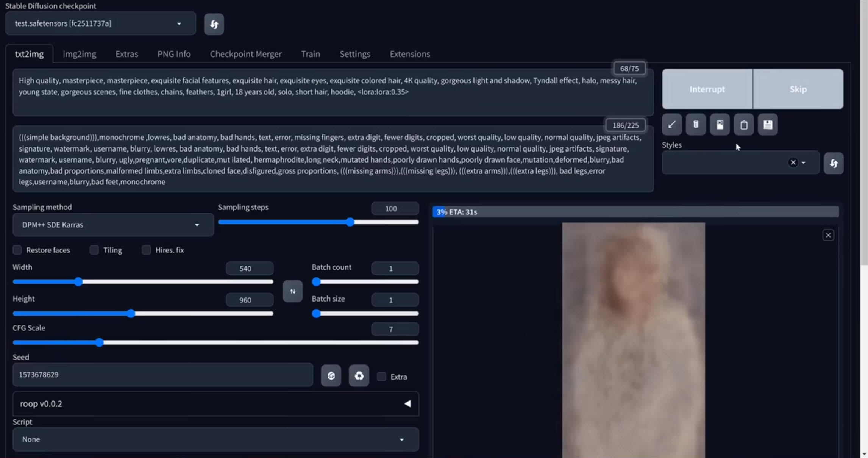This screenshot has height=458, width=868.
Task: Enable the Hires. fix checkbox
Action: (x=146, y=250)
